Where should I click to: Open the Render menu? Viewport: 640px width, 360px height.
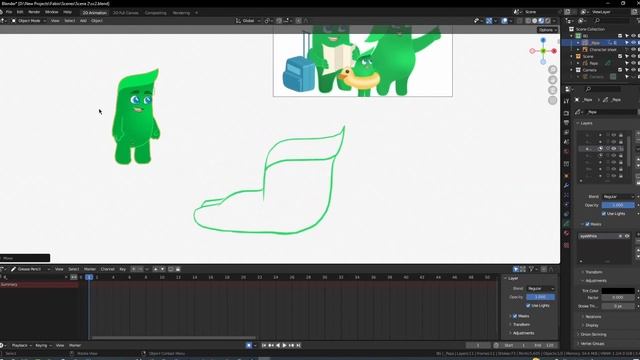point(34,12)
